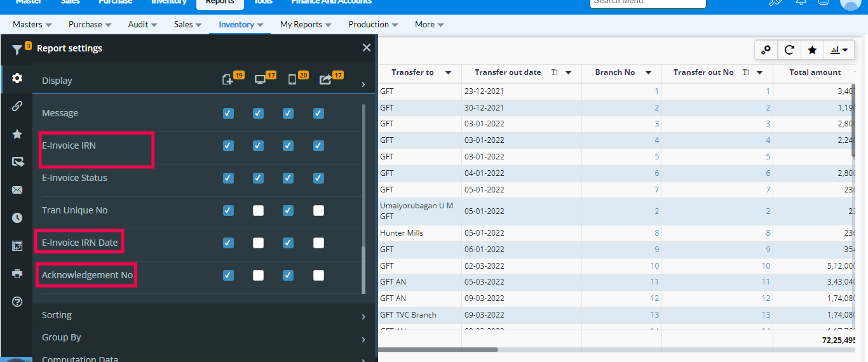
Task: Click the pin icon in top bar
Action: pyautogui.click(x=775, y=2)
